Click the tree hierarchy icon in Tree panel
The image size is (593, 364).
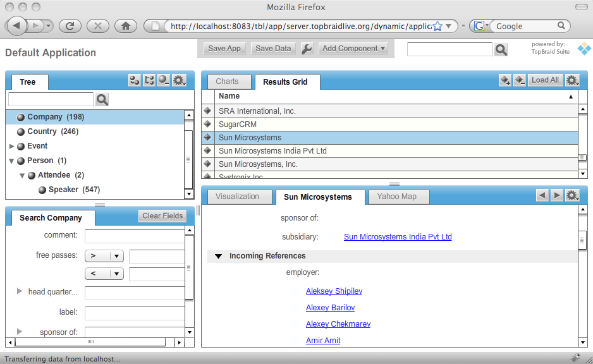[149, 80]
